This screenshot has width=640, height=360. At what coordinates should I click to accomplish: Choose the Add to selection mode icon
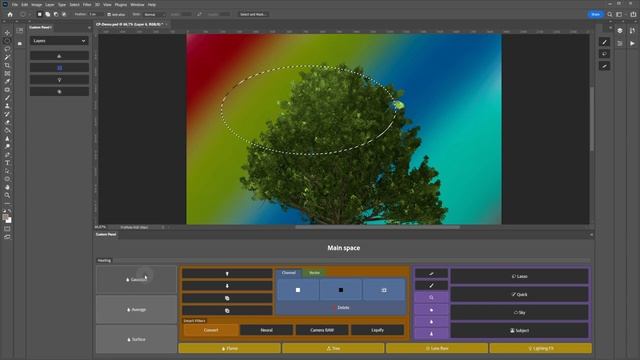point(48,14)
